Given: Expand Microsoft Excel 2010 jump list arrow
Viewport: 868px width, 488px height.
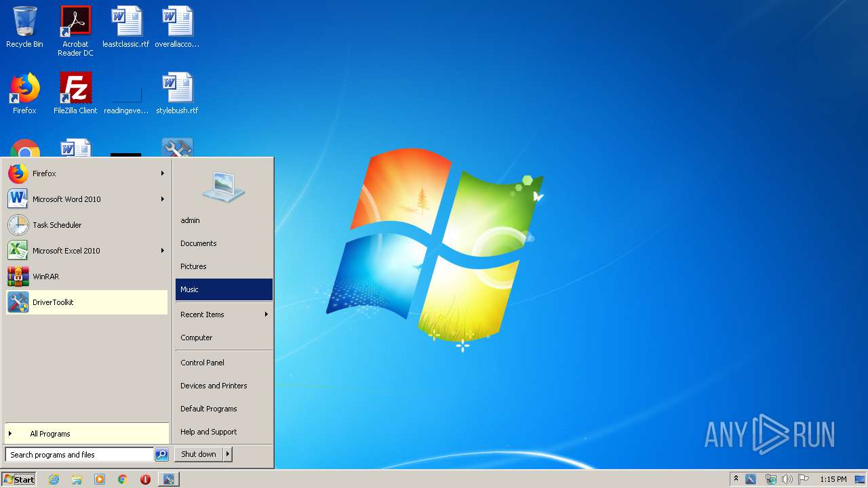Looking at the screenshot, I should [162, 251].
